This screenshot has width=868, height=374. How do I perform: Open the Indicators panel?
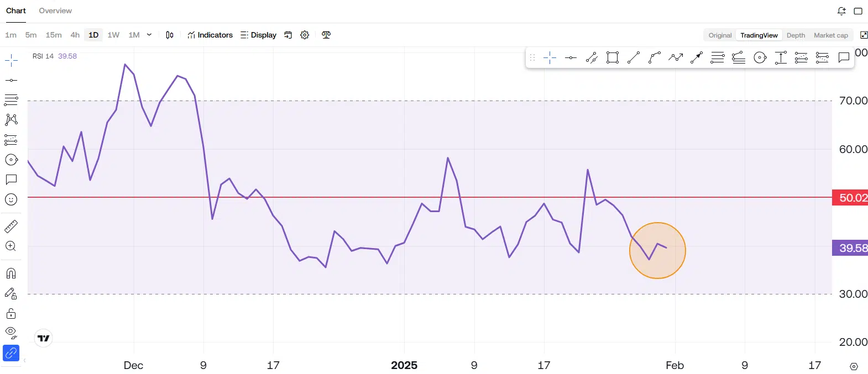(210, 35)
